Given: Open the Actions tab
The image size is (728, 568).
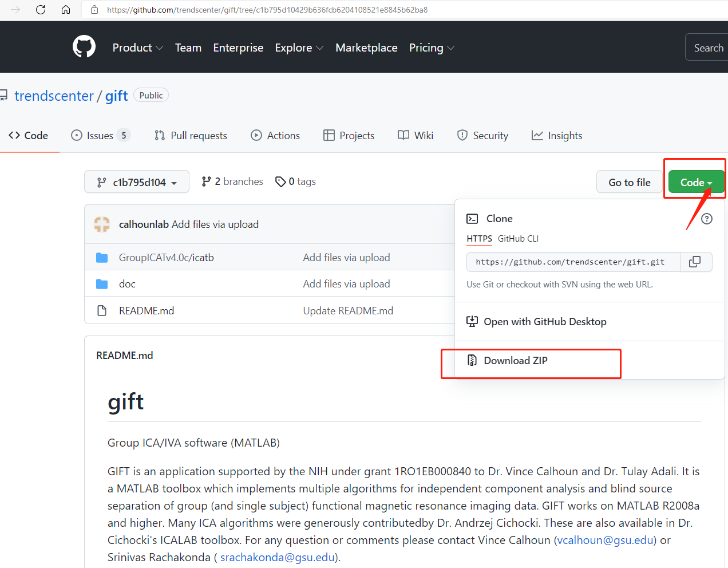Looking at the screenshot, I should pyautogui.click(x=275, y=136).
